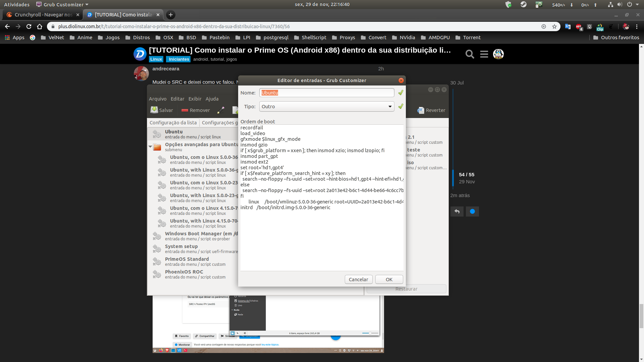The width and height of the screenshot is (644, 362).
Task: Click OK to confirm the entry editor
Action: (389, 279)
